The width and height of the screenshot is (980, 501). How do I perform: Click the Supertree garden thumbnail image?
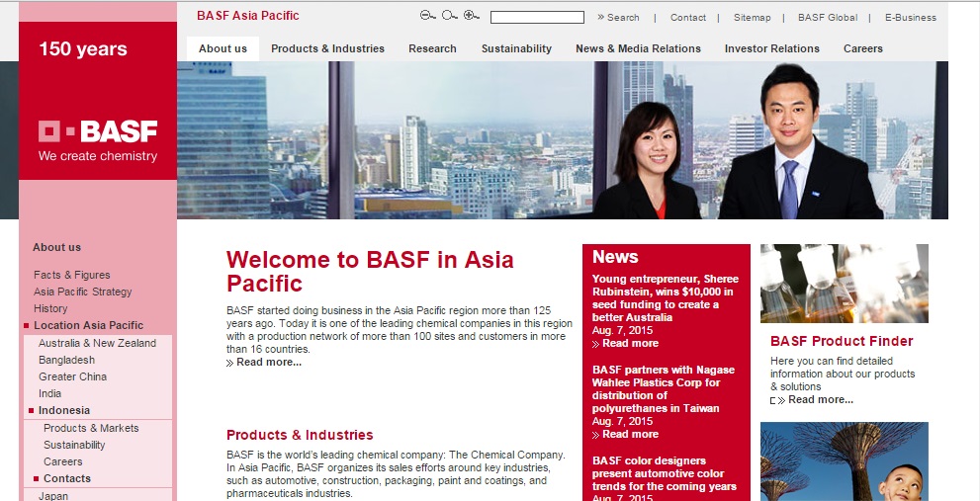pos(844,461)
